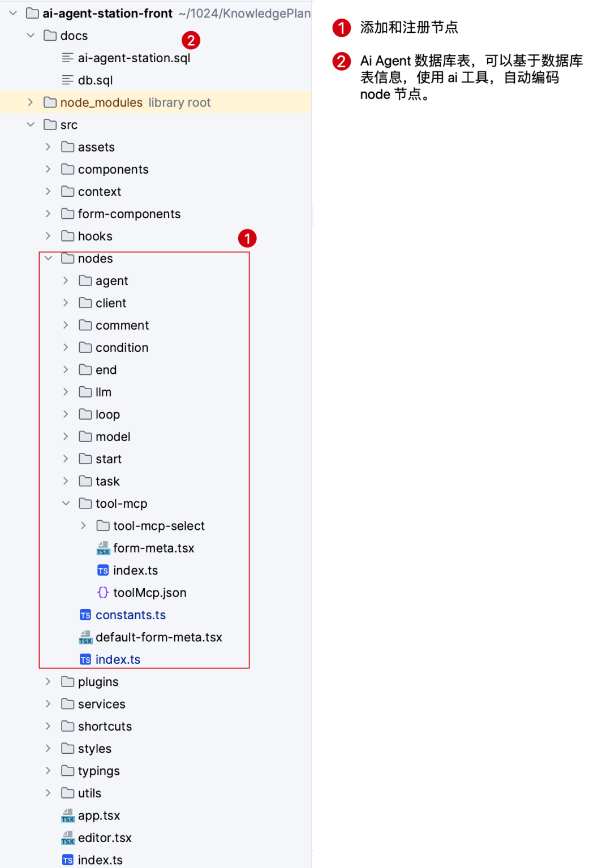This screenshot has width=611, height=868.
Task: Click the file icon next to db.sql
Action: (68, 80)
